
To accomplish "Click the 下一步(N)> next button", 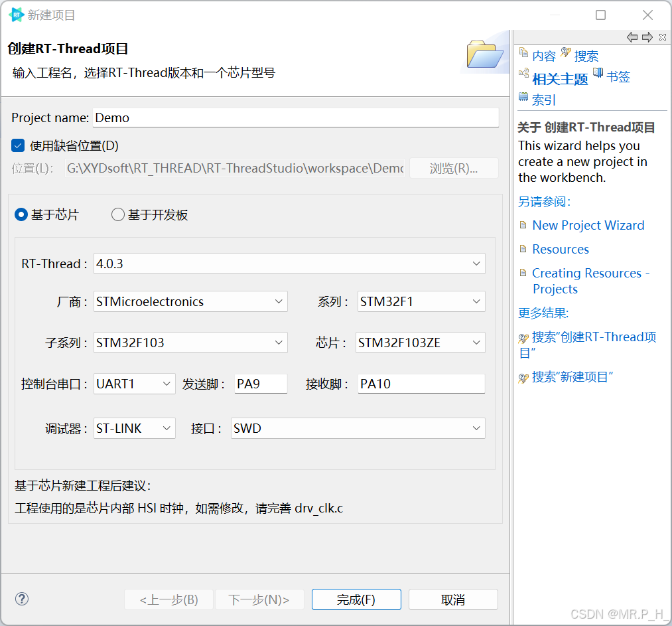I will coord(259,599).
